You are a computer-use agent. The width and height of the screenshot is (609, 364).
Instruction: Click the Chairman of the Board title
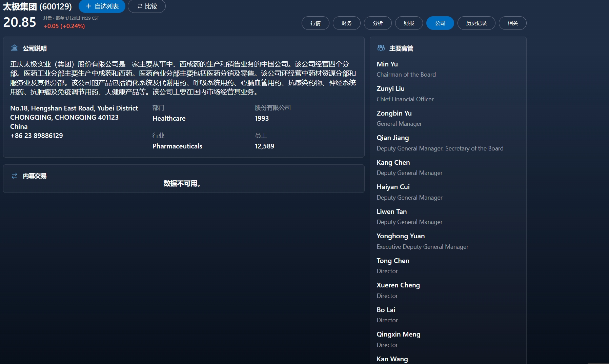point(406,75)
